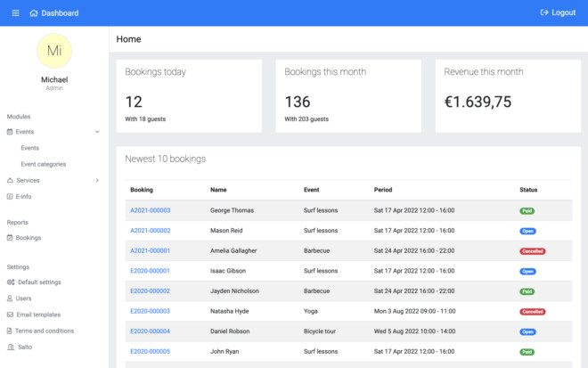Click the logout arrow icon

coord(544,12)
